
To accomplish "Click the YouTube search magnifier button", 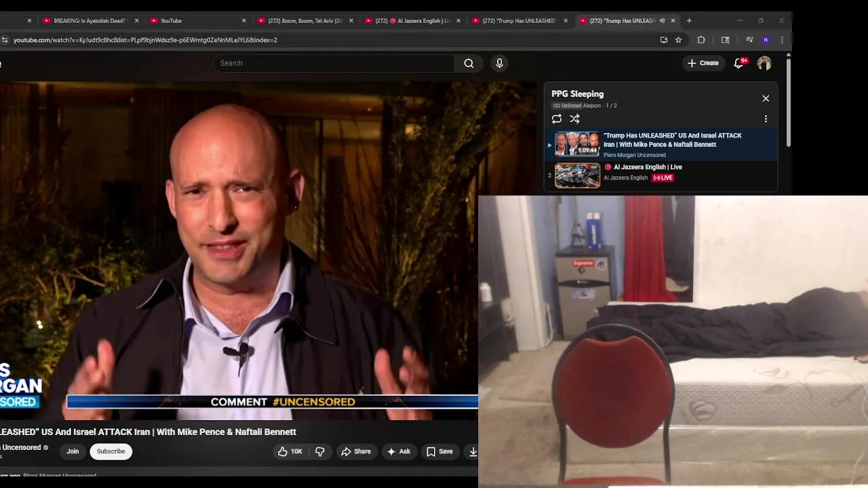I will coord(469,63).
